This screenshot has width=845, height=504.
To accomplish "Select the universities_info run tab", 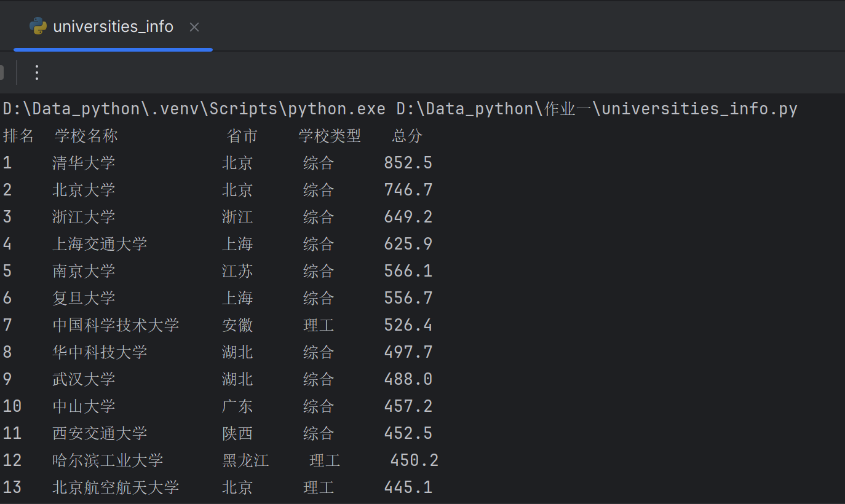I will point(113,27).
